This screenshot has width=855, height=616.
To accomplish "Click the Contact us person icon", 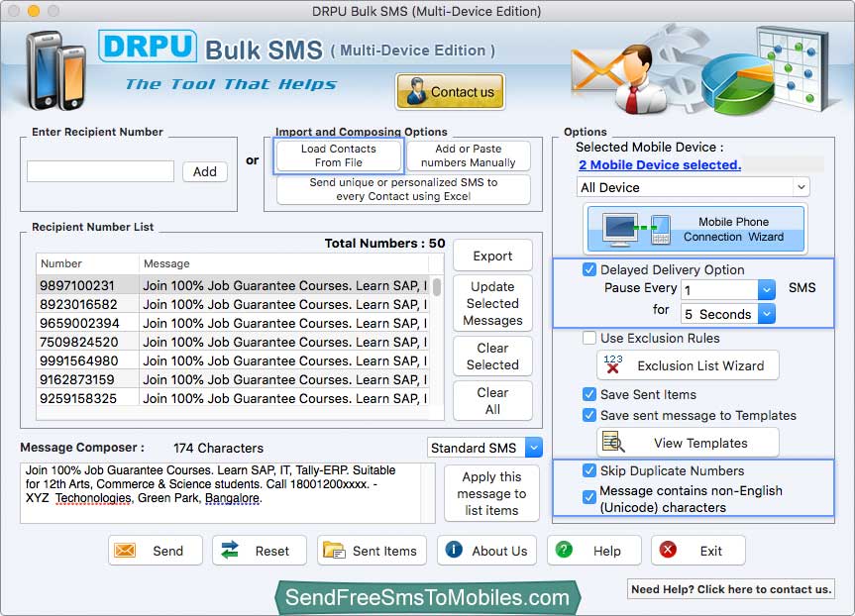I will point(417,91).
